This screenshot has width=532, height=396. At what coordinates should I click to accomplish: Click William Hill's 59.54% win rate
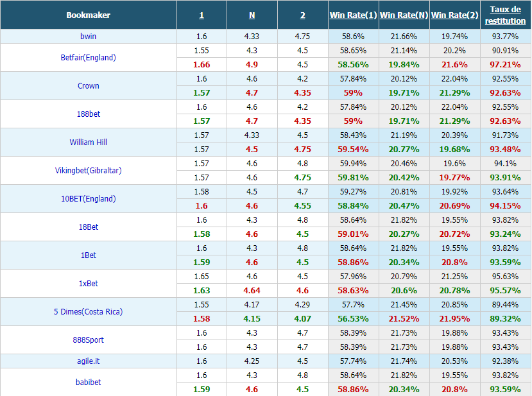(353, 150)
